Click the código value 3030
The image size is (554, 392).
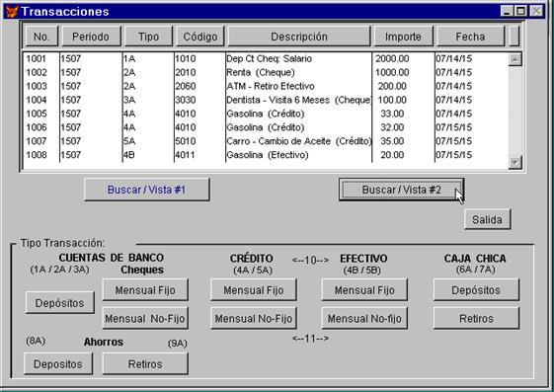tap(186, 100)
